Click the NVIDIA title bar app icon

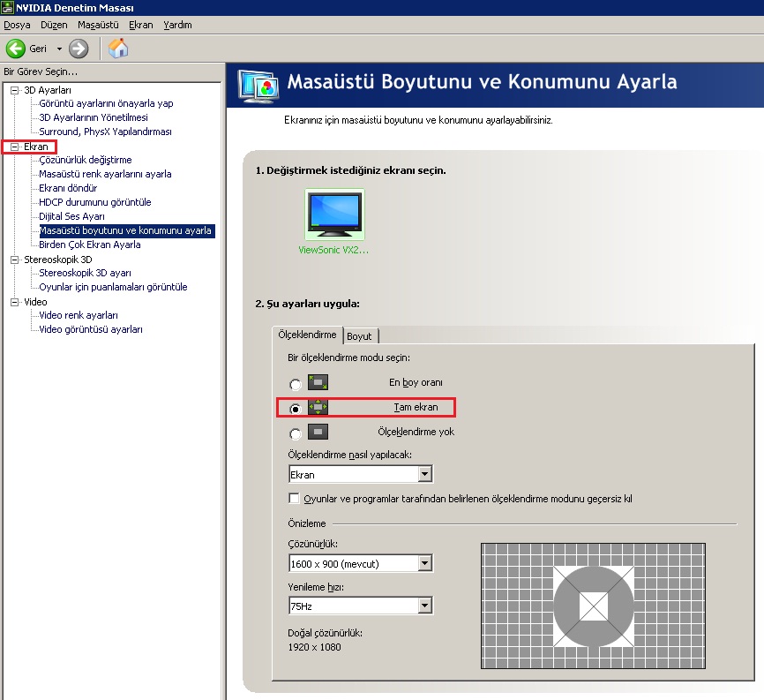pyautogui.click(x=7, y=7)
